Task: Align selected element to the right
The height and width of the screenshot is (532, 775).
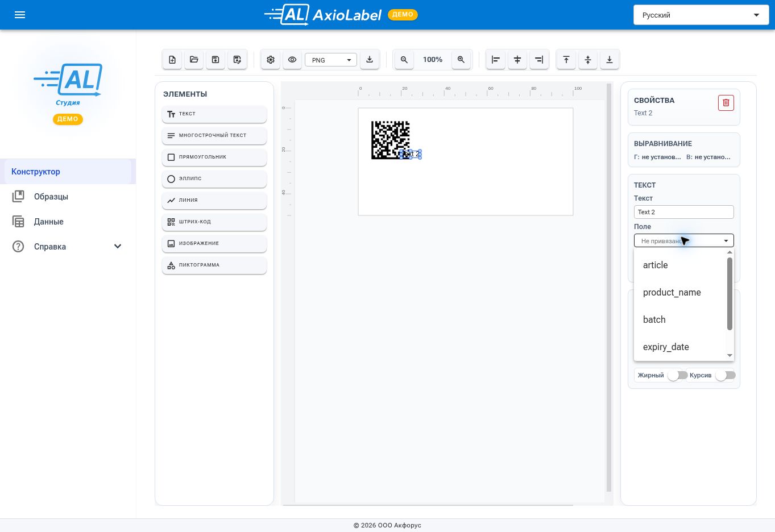Action: (539, 60)
